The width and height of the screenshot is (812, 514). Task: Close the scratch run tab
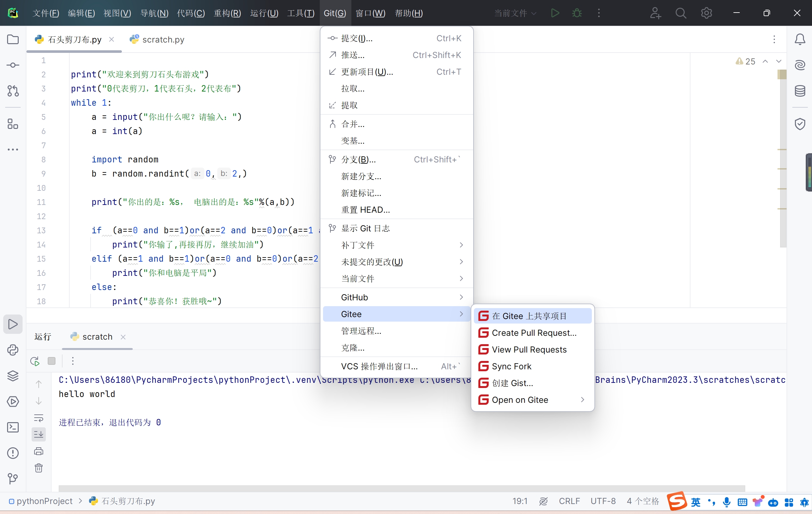click(x=123, y=337)
